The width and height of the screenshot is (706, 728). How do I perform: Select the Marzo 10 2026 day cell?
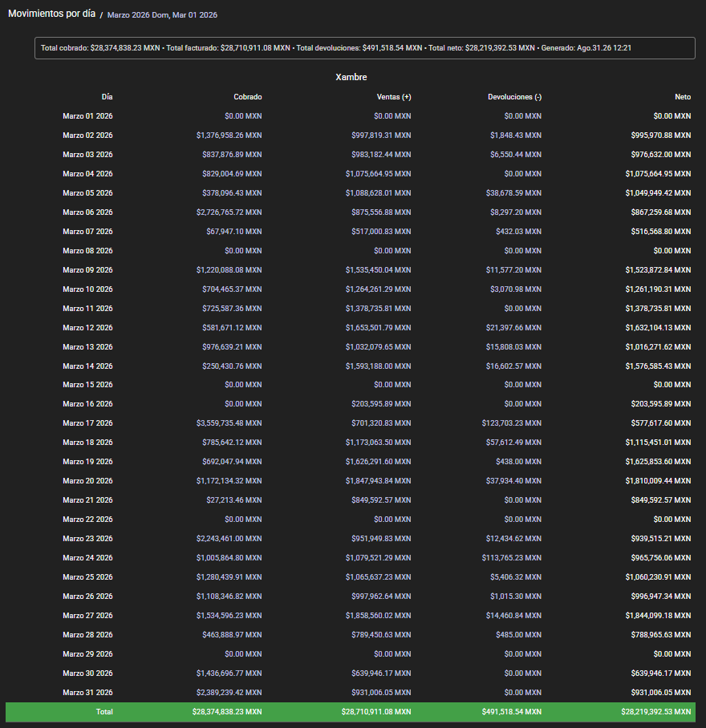pos(87,289)
